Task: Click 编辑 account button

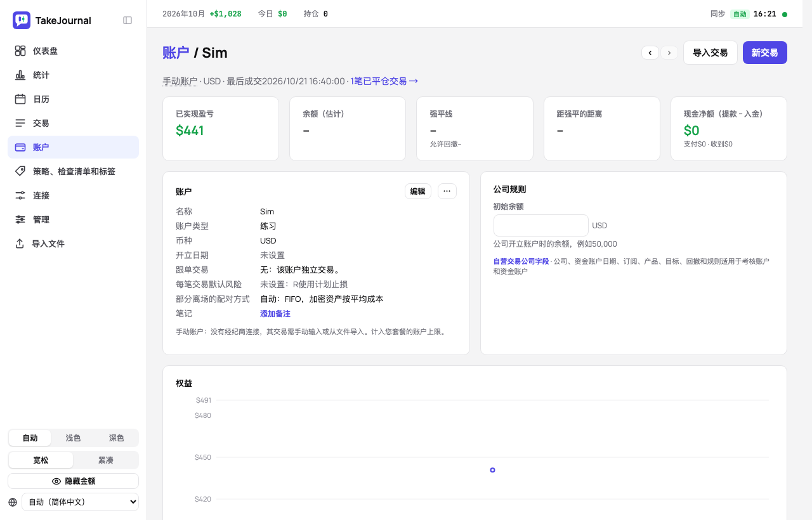Action: coord(418,192)
